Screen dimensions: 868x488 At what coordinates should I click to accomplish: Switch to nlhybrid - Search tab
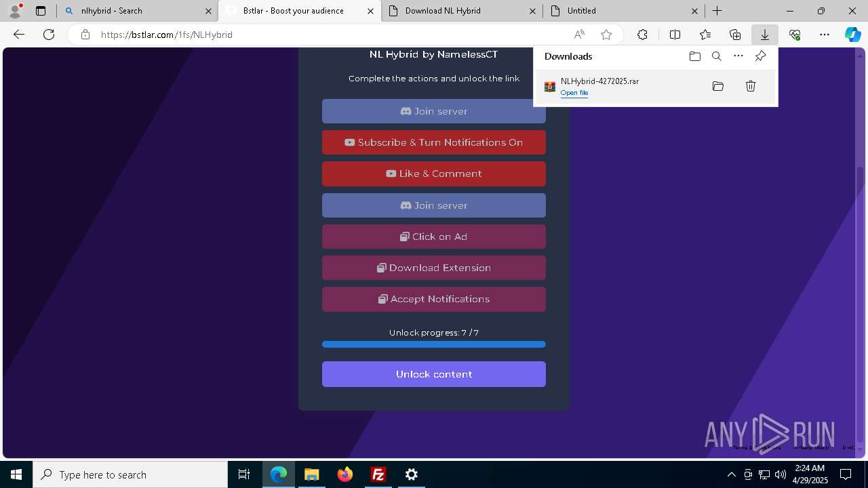[138, 11]
